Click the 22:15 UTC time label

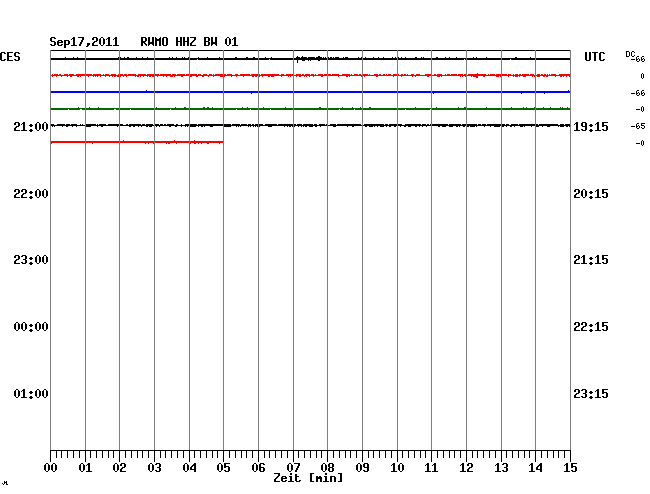pos(591,327)
